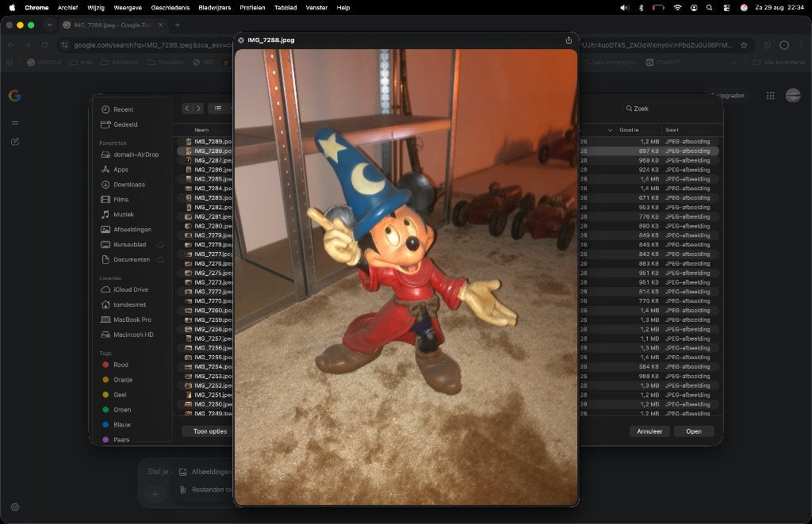This screenshot has height=524, width=812.
Task: Open Spotlight search in the menu bar
Action: coord(710,8)
